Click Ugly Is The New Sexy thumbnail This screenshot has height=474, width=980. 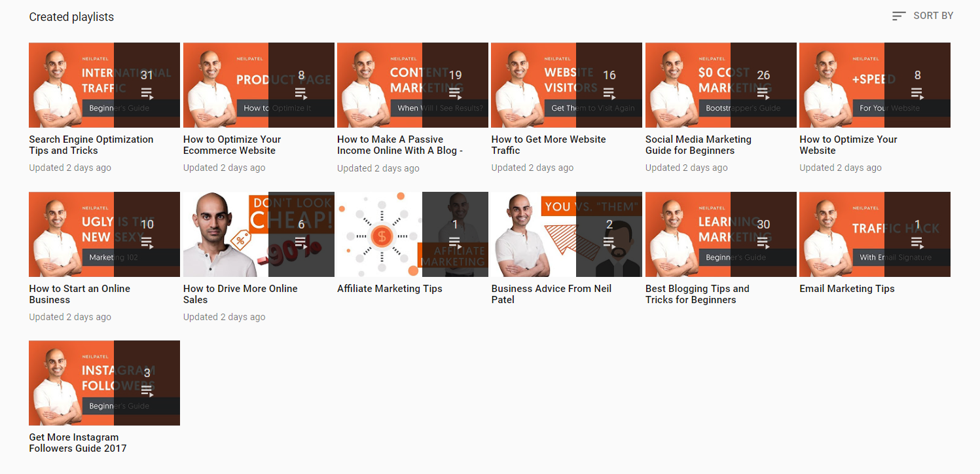pos(104,234)
